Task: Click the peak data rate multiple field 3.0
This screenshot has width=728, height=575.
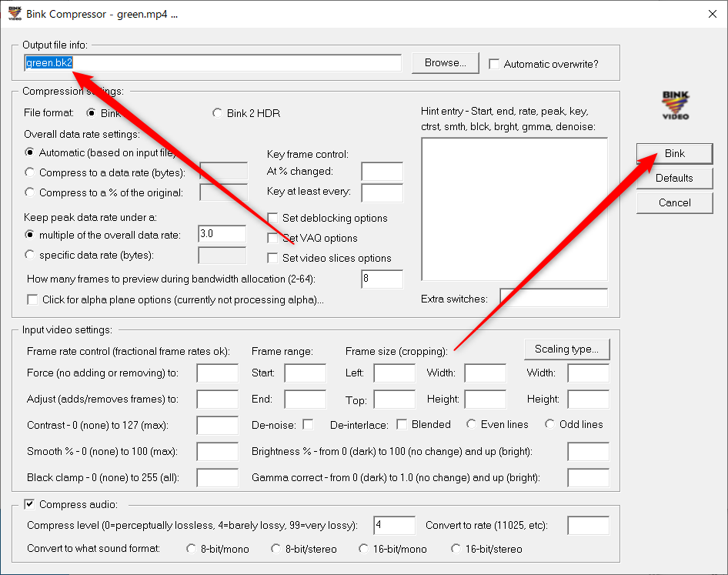Action: tap(222, 234)
